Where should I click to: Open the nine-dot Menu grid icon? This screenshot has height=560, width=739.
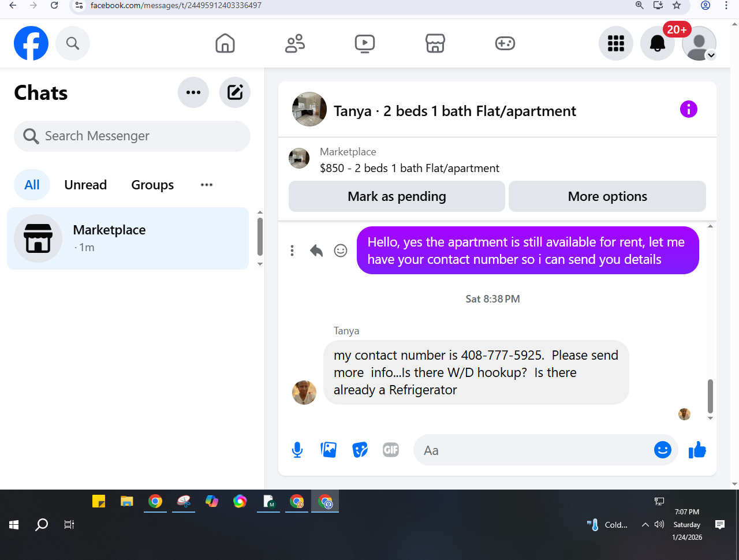coord(616,43)
